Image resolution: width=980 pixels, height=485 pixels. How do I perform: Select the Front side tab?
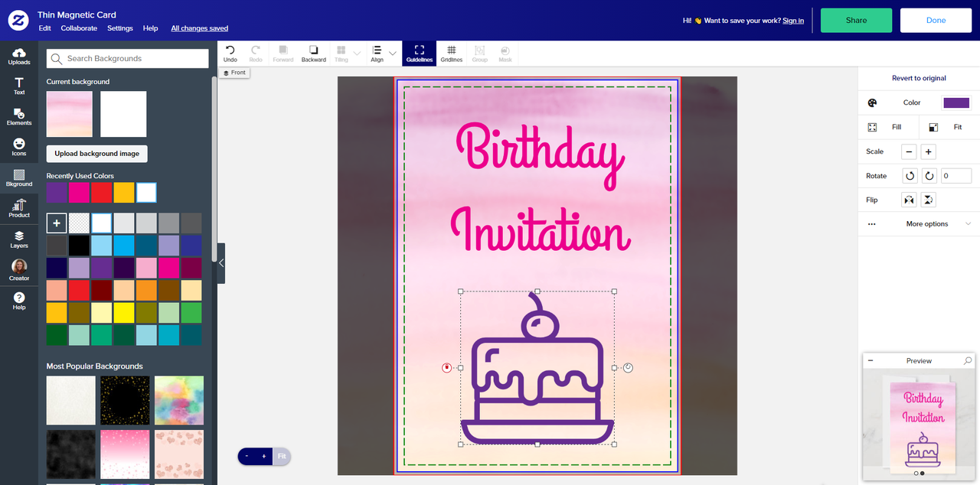(x=234, y=73)
